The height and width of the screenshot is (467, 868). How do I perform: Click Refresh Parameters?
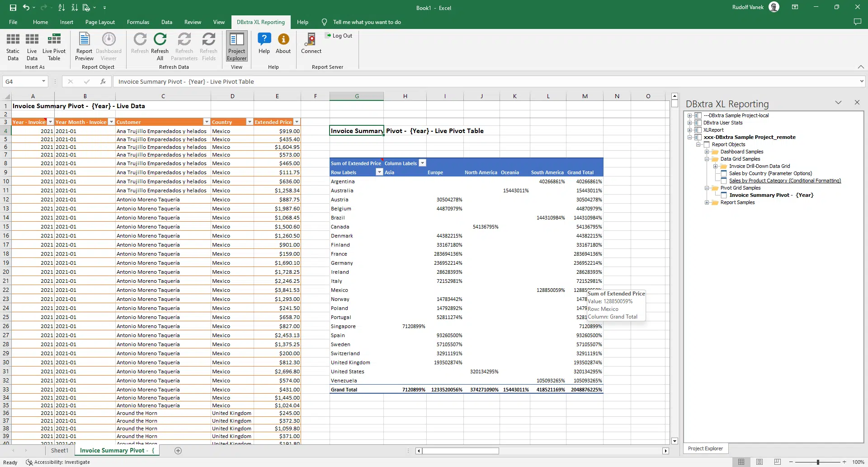(184, 47)
